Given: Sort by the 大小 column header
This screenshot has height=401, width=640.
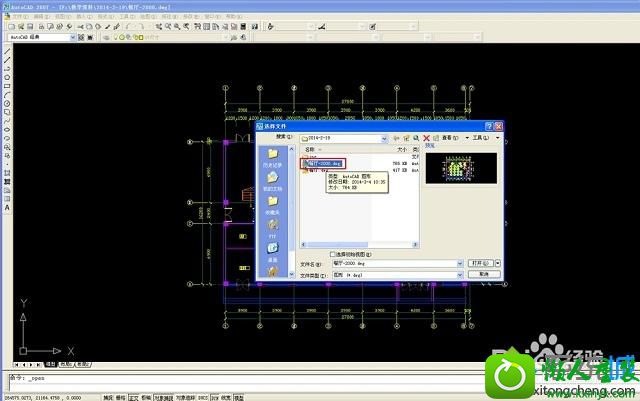Looking at the screenshot, I should [402, 149].
